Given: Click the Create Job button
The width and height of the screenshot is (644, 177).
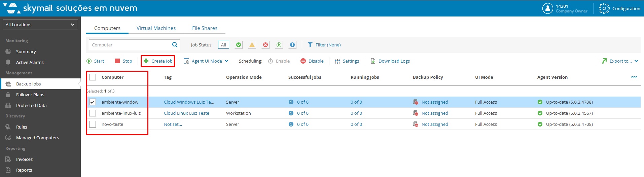Looking at the screenshot, I should coord(158,61).
